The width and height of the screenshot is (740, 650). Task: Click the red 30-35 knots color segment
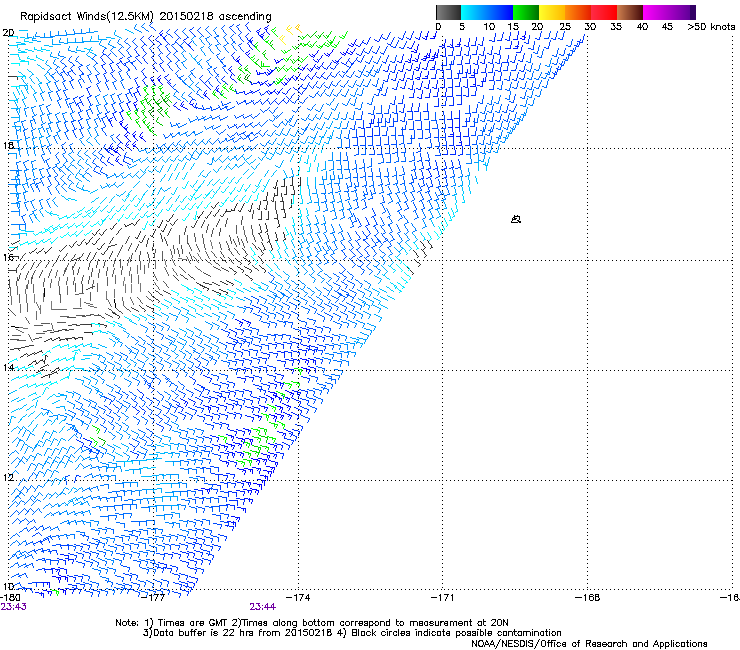604,12
